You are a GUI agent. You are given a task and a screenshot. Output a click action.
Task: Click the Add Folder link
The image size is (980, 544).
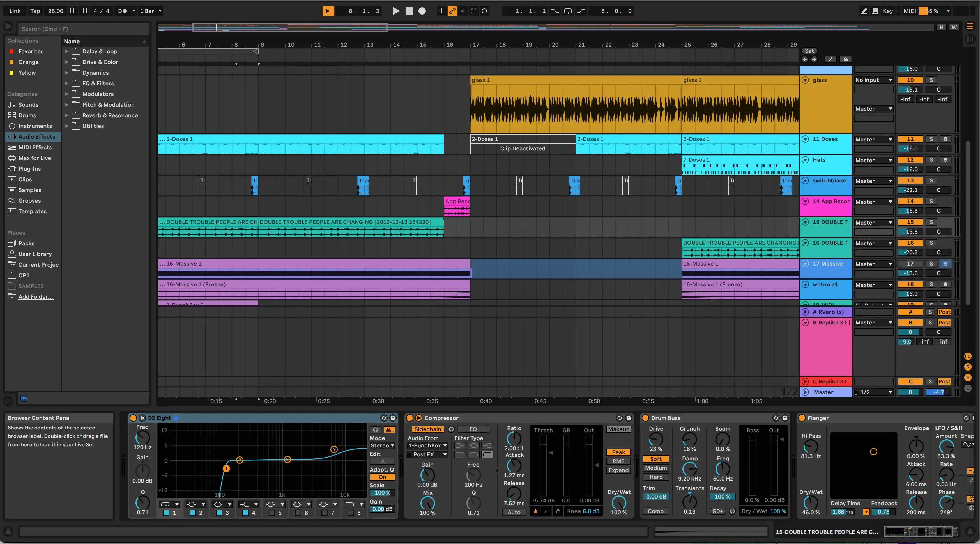[36, 296]
